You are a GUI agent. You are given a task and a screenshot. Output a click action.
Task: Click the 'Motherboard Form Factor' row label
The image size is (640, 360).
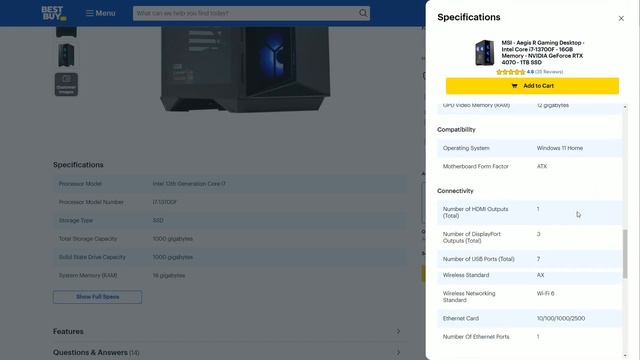(476, 167)
